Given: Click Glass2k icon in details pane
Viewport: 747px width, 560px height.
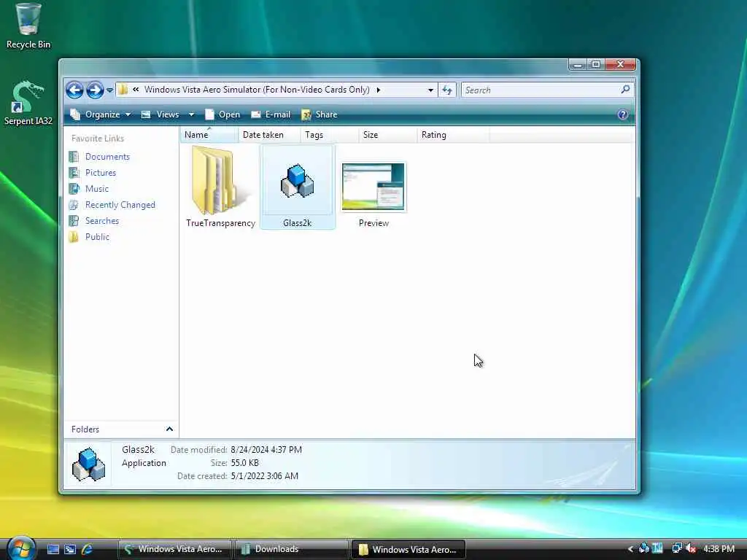Looking at the screenshot, I should [88, 464].
